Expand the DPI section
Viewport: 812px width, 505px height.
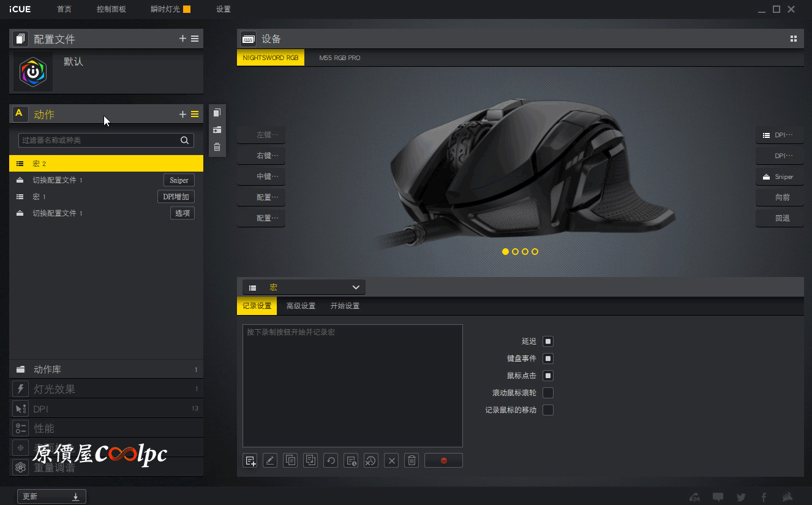[x=107, y=409]
